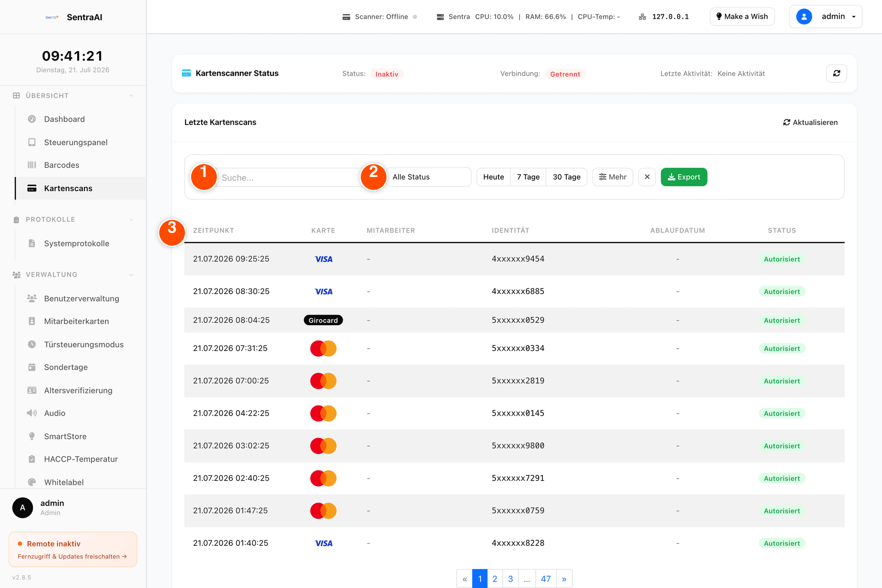
Task: Click the Mastercard logo in 07:31:25 row
Action: pos(323,348)
